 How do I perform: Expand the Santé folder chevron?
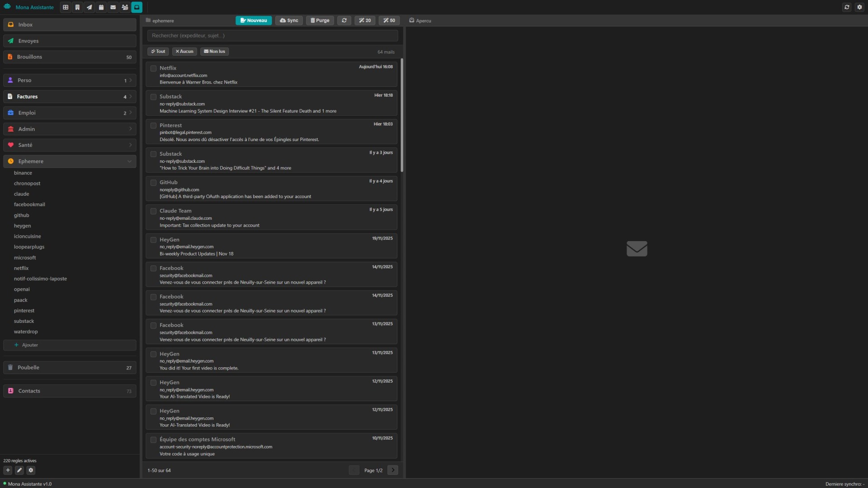point(131,145)
